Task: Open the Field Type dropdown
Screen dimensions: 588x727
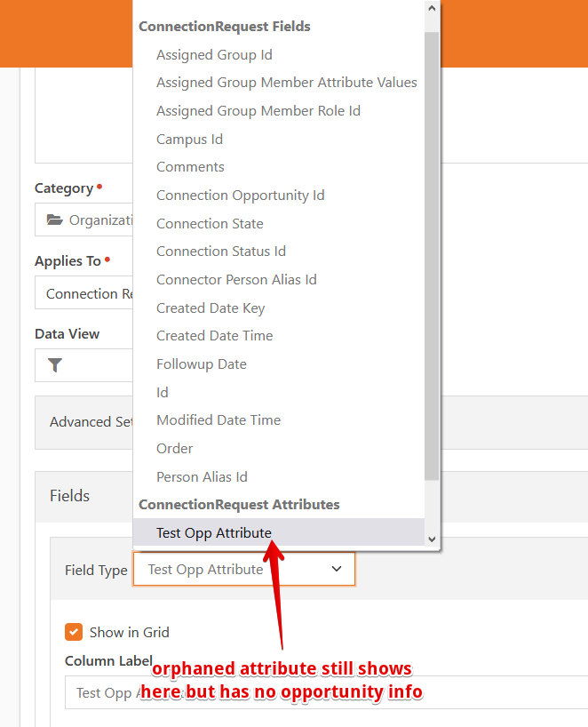Action: [244, 569]
